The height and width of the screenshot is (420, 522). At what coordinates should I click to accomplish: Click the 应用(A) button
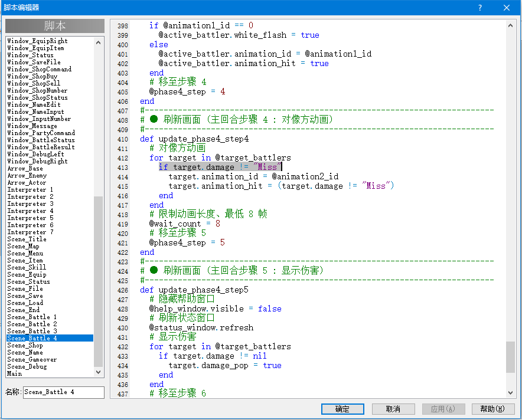443,409
